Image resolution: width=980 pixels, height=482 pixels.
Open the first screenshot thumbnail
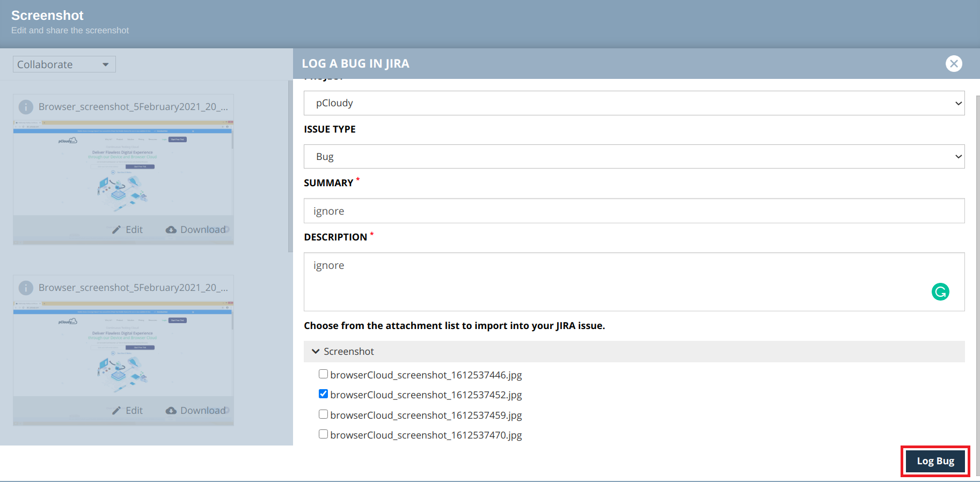coord(123,169)
